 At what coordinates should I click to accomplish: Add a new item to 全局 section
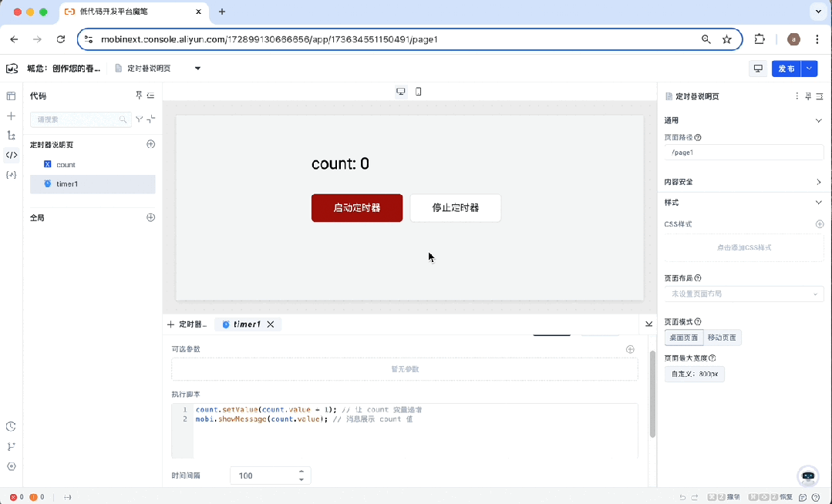pyautogui.click(x=150, y=217)
